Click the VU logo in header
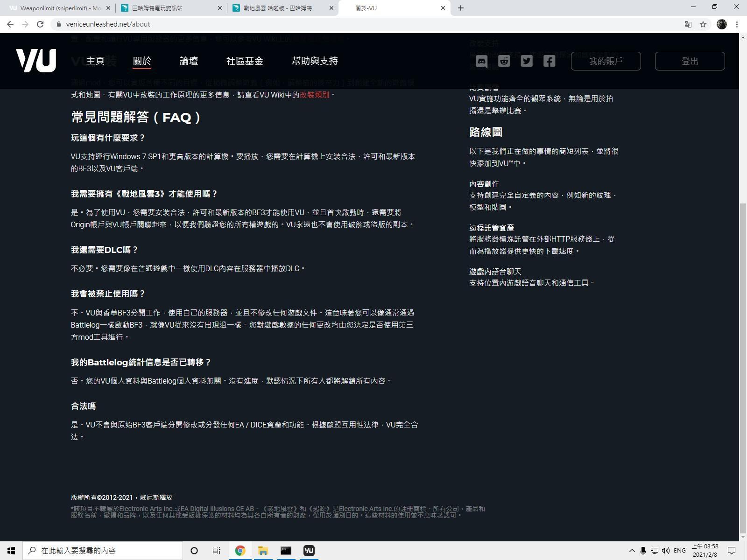The width and height of the screenshot is (747, 560). (x=36, y=61)
